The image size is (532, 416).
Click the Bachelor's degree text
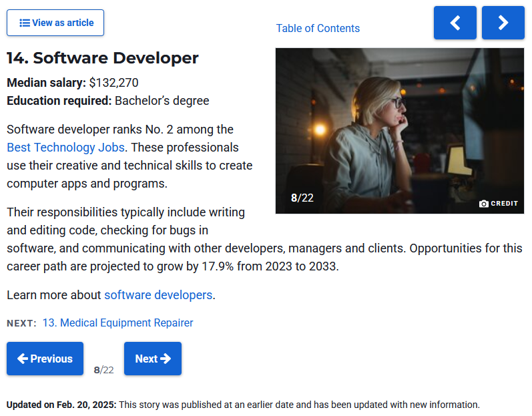click(x=162, y=101)
